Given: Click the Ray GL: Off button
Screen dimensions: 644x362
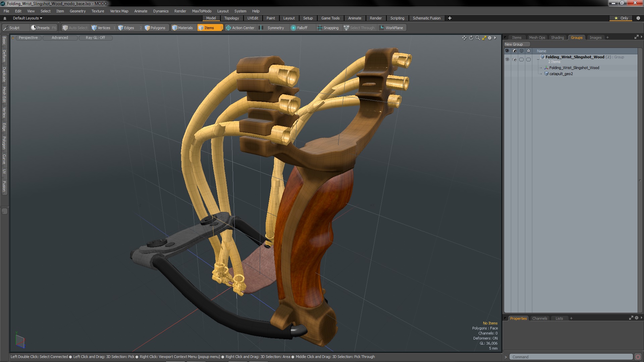Looking at the screenshot, I should 95,38.
